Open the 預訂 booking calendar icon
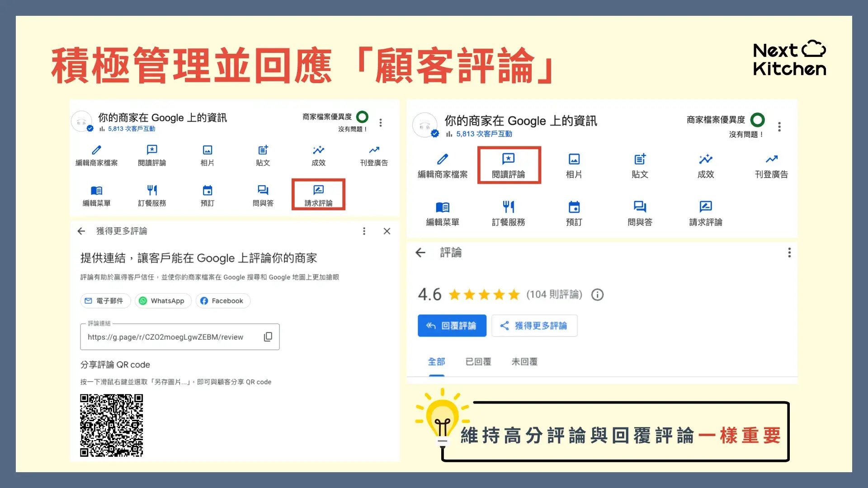868x488 pixels. coord(207,194)
